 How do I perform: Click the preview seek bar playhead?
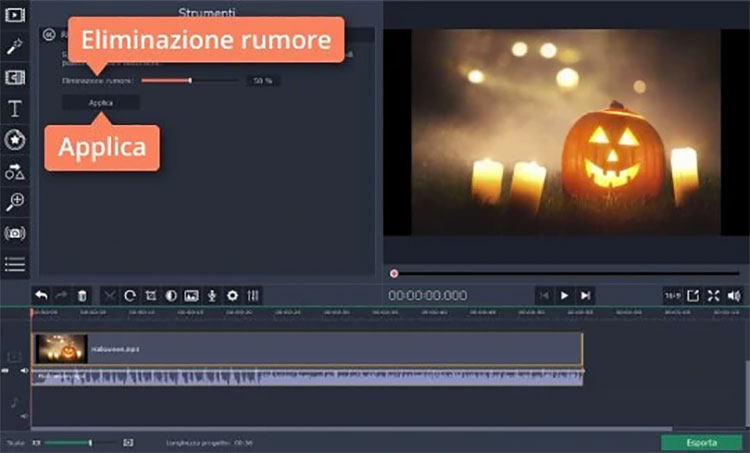[394, 274]
